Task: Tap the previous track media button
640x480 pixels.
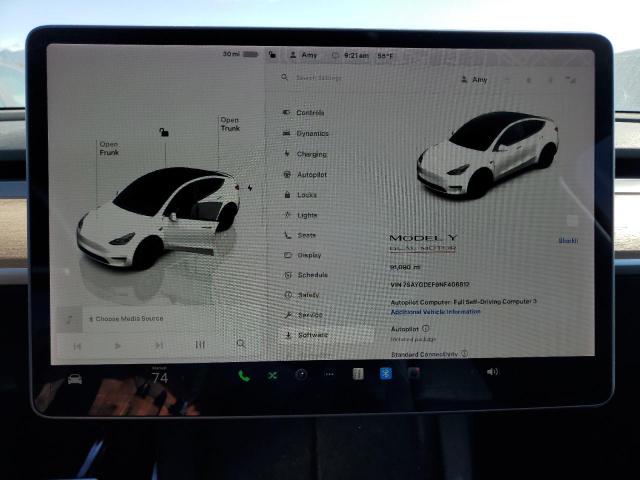Action: pyautogui.click(x=77, y=346)
